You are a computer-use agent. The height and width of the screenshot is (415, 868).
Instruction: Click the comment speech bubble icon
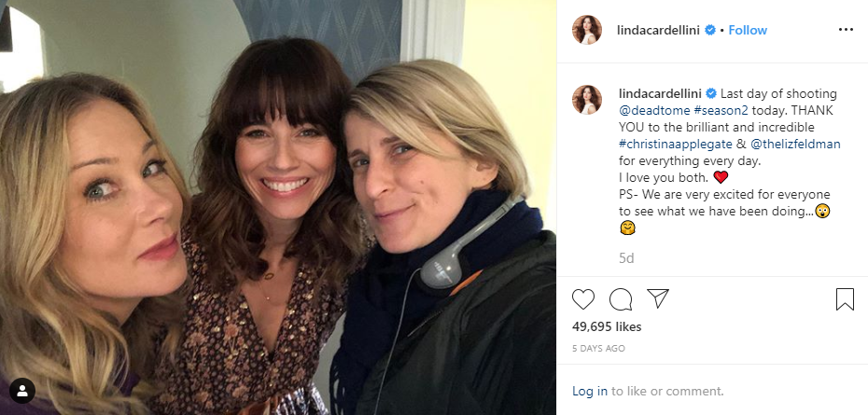pos(621,299)
